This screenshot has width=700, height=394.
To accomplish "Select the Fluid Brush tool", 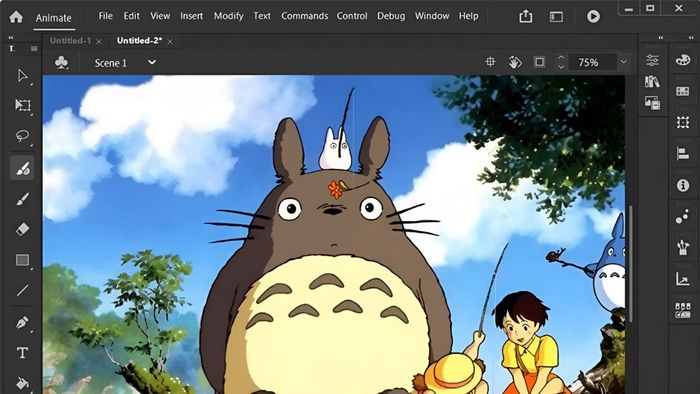I will point(22,168).
